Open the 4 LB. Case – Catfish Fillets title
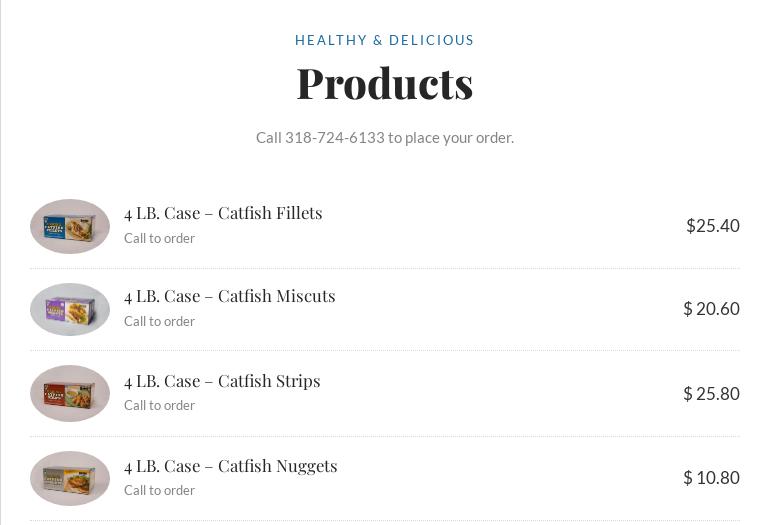This screenshot has width=770, height=525. (x=223, y=213)
